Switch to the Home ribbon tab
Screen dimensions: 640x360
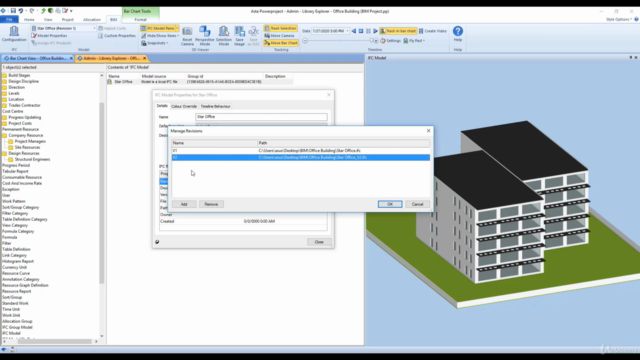point(29,19)
